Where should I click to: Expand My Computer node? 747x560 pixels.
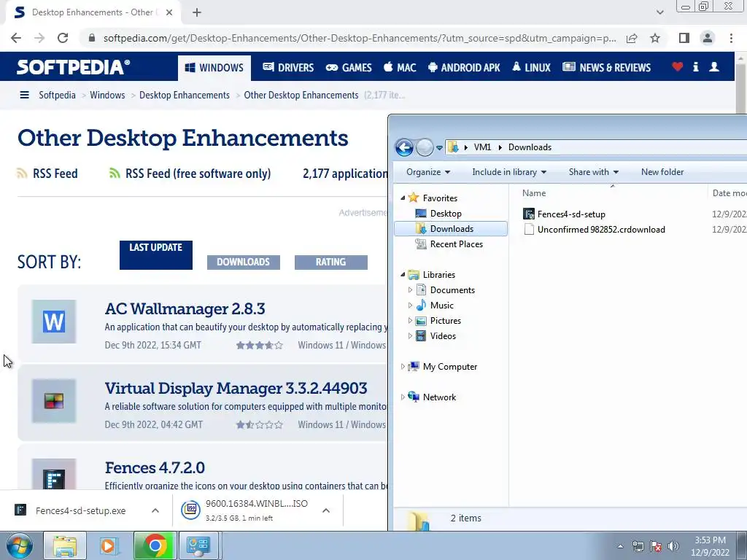[x=403, y=366]
